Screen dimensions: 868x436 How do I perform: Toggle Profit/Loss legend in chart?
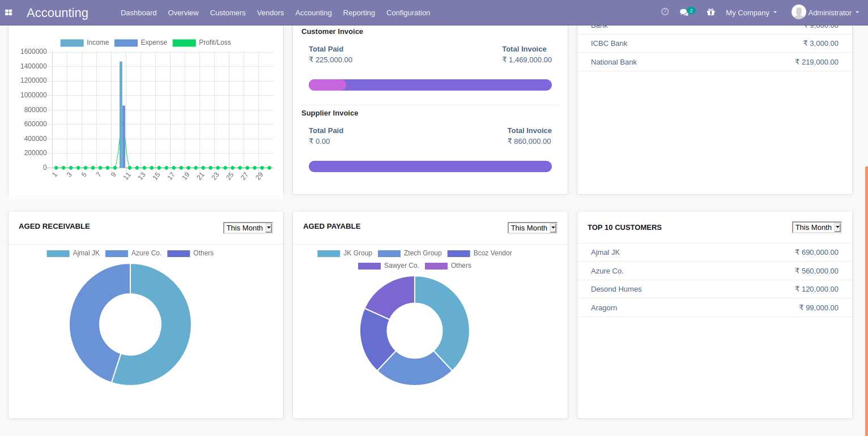tap(202, 42)
